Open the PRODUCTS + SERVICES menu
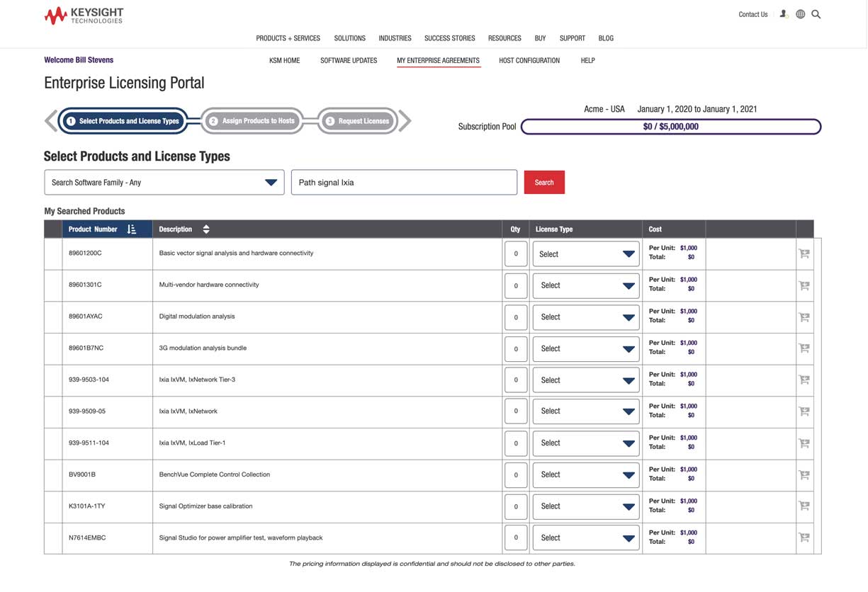The image size is (868, 592). tap(288, 38)
